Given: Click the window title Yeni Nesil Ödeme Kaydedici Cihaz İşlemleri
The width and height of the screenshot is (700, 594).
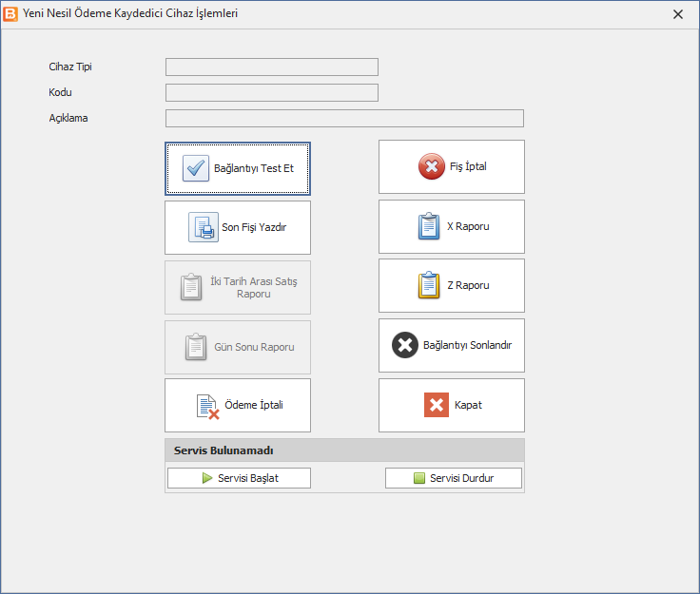Looking at the screenshot, I should point(130,13).
